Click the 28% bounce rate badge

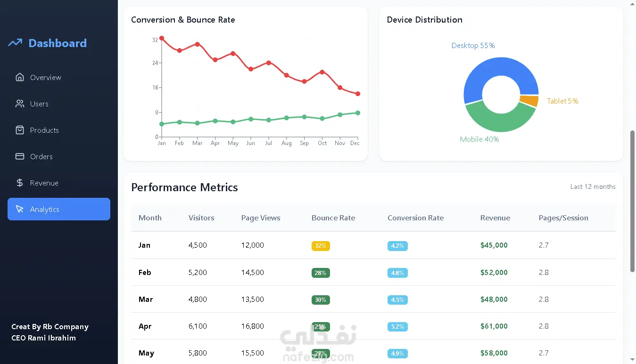pyautogui.click(x=321, y=273)
